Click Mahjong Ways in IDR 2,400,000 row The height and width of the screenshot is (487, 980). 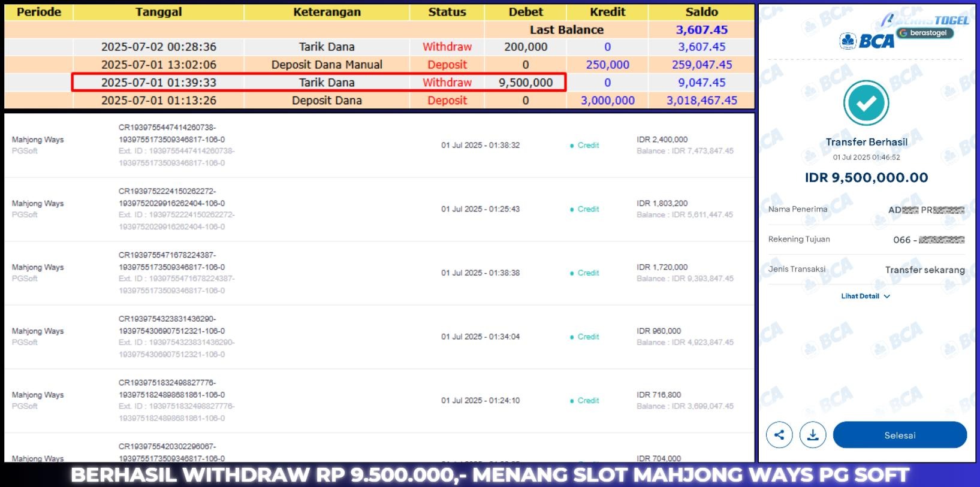point(38,140)
